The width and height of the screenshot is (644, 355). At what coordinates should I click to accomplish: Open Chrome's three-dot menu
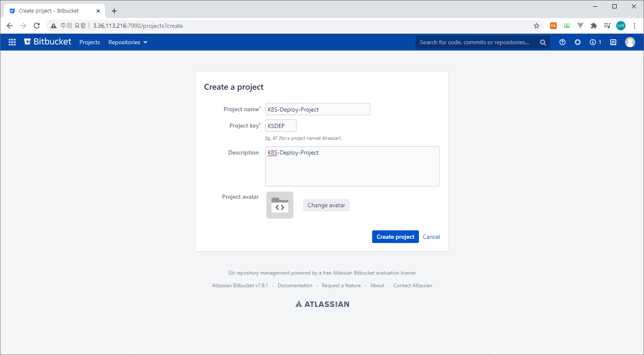click(x=635, y=26)
